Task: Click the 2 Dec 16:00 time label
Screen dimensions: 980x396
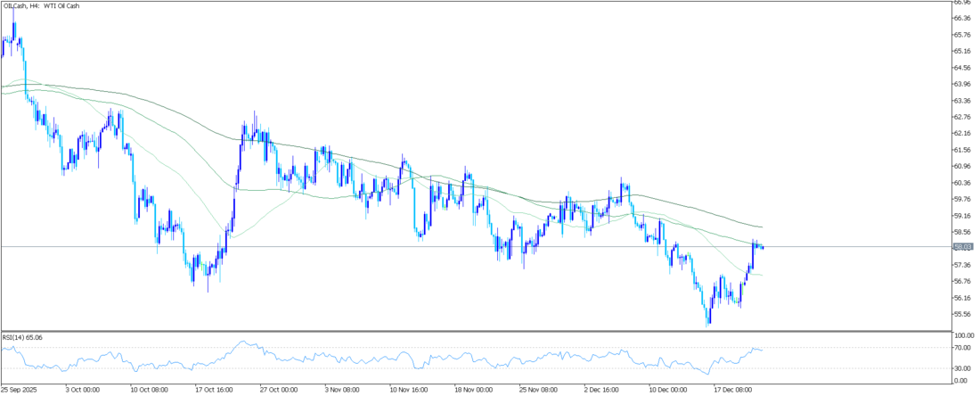Action: tap(604, 390)
